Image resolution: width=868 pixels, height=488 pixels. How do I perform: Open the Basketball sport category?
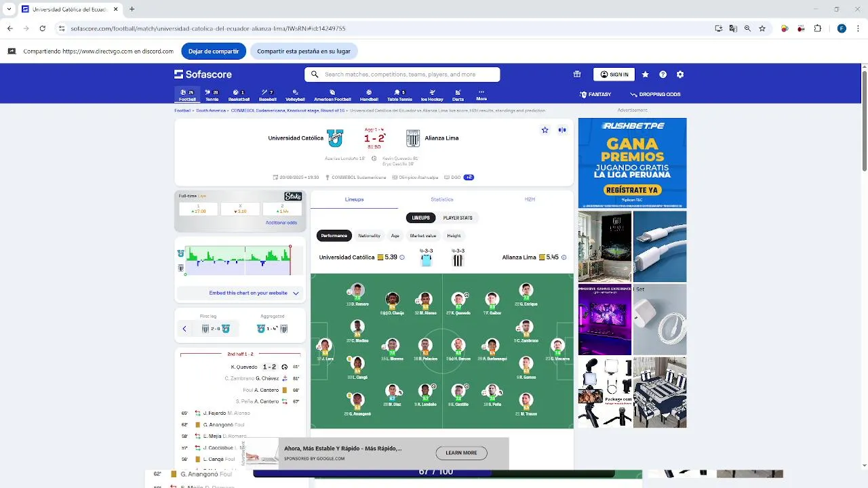[239, 95]
